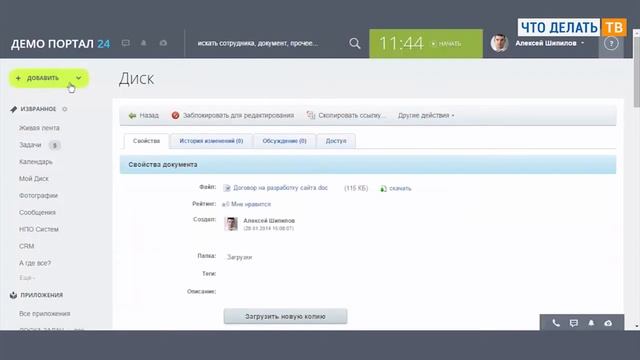Click the Приложения section icon
The image size is (640, 360).
(x=13, y=295)
